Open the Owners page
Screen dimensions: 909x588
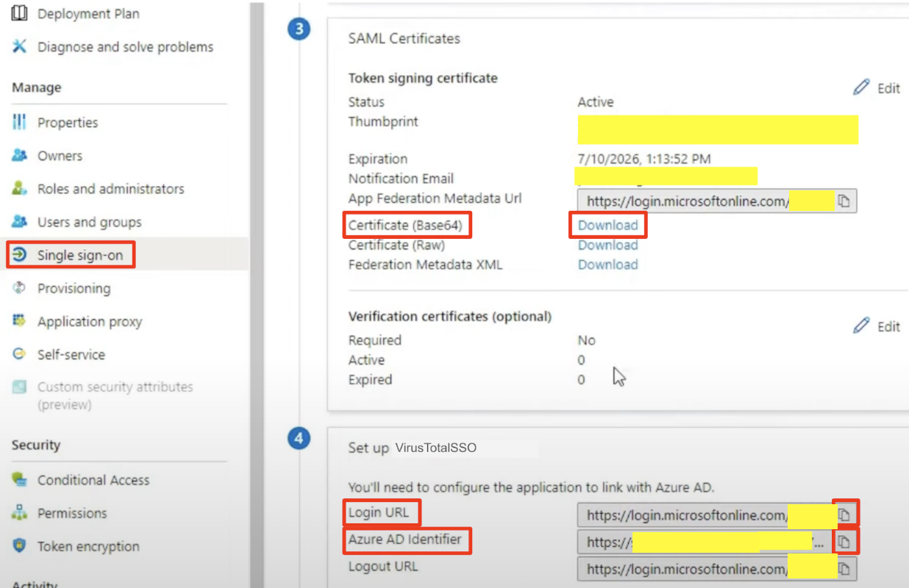(x=60, y=156)
